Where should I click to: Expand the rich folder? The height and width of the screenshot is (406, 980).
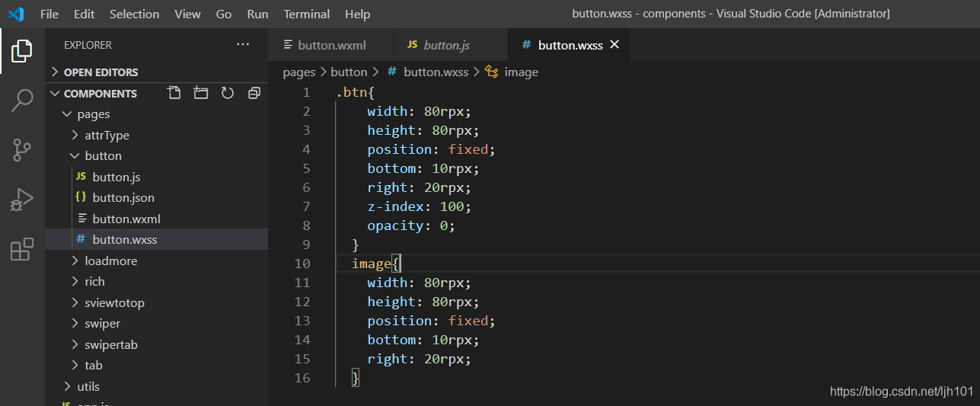(156, 281)
